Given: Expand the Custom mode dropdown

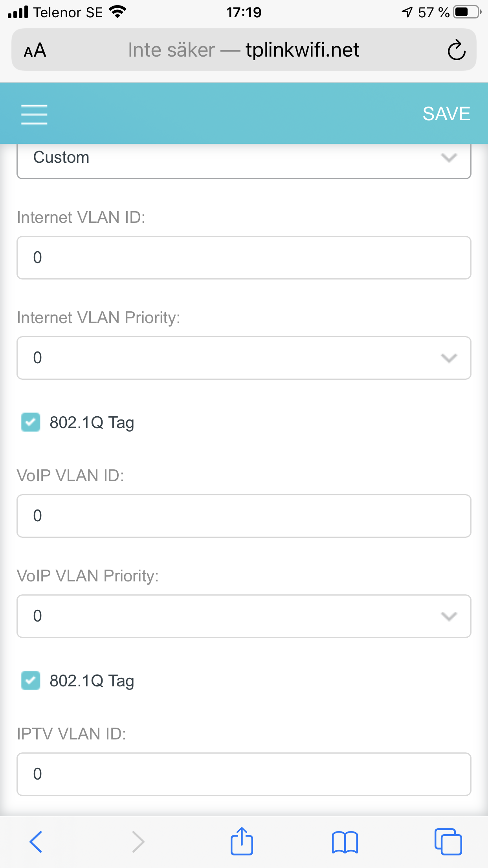Looking at the screenshot, I should [x=244, y=160].
